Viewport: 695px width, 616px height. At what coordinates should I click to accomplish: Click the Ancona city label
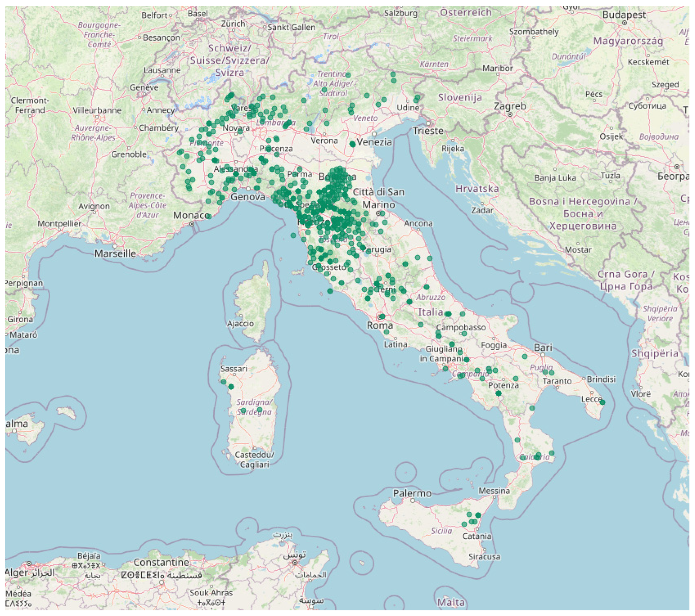pyautogui.click(x=418, y=223)
